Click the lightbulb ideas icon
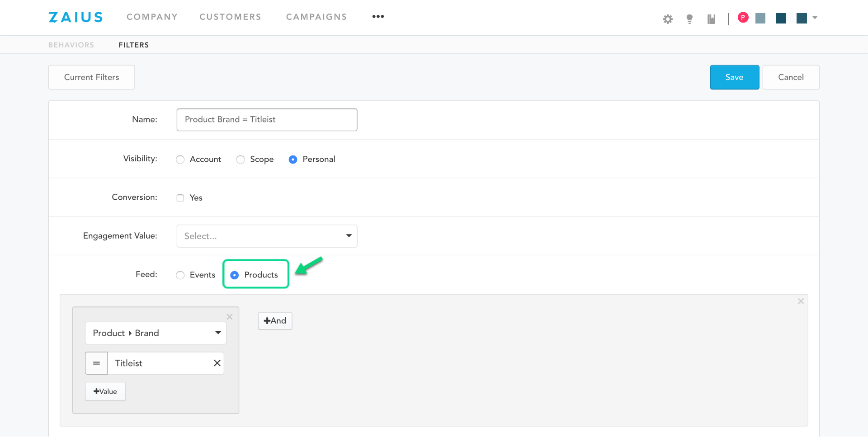 click(689, 19)
